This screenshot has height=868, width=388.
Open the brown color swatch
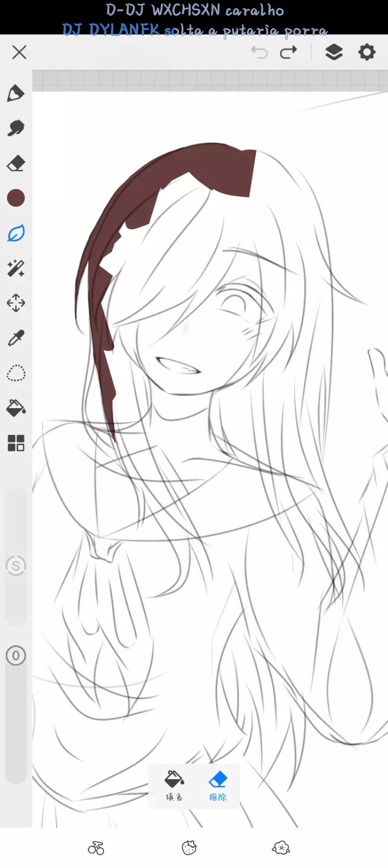coord(16,198)
